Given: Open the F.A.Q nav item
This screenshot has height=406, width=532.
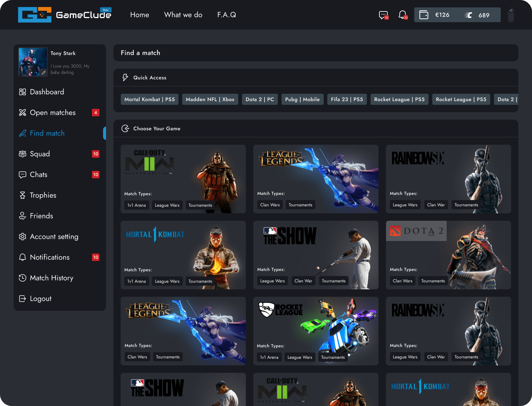Looking at the screenshot, I should click(x=226, y=15).
